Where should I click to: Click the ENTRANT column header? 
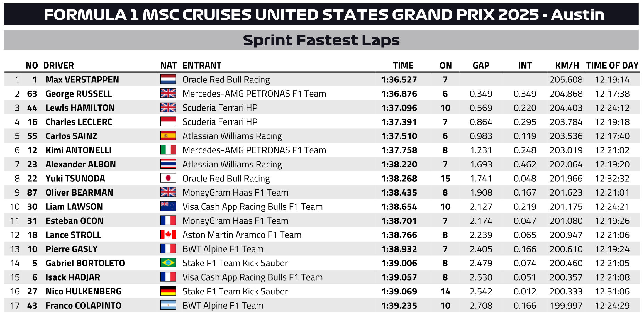point(202,65)
